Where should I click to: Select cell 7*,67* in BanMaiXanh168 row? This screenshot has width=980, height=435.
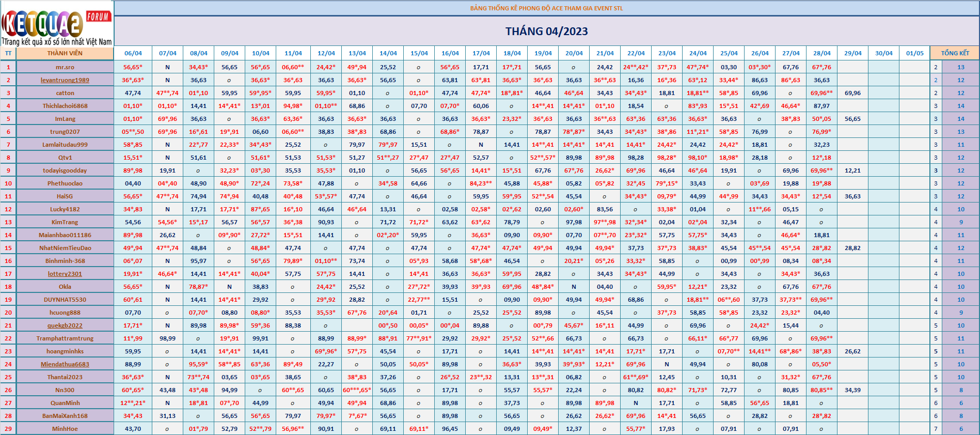(357, 416)
